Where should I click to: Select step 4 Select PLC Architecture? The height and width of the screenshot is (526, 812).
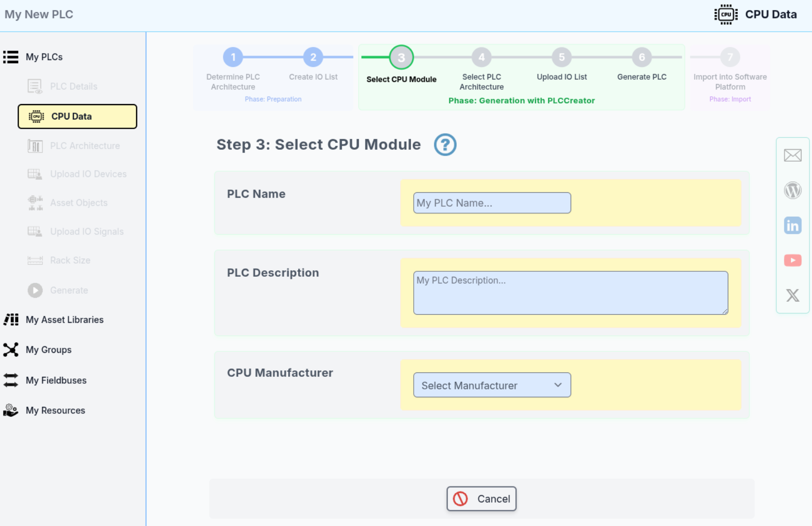click(481, 58)
